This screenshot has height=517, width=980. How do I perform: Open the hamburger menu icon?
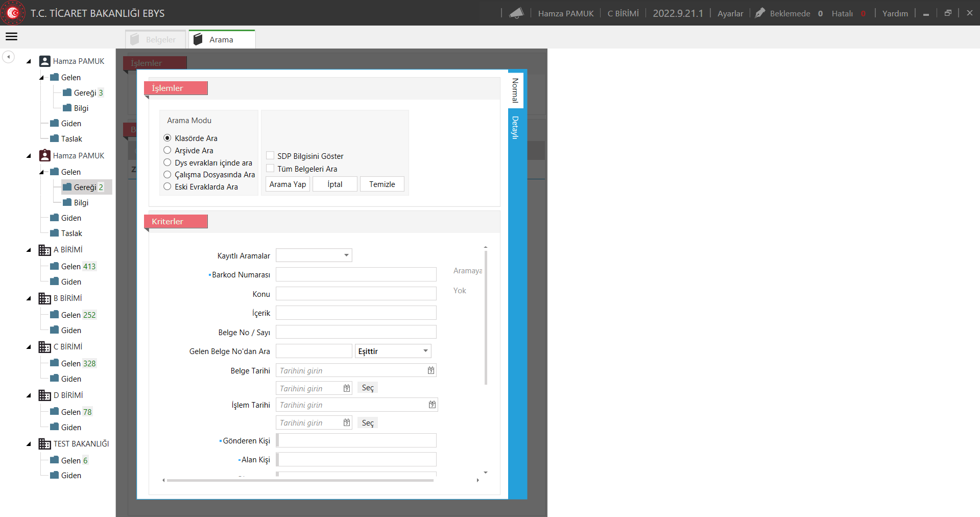pyautogui.click(x=11, y=36)
